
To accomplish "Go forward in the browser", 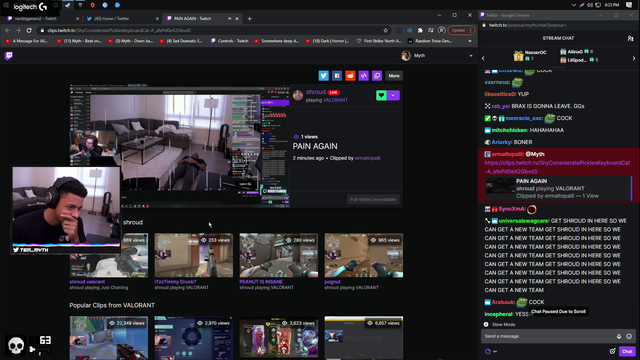I will 18,30.
